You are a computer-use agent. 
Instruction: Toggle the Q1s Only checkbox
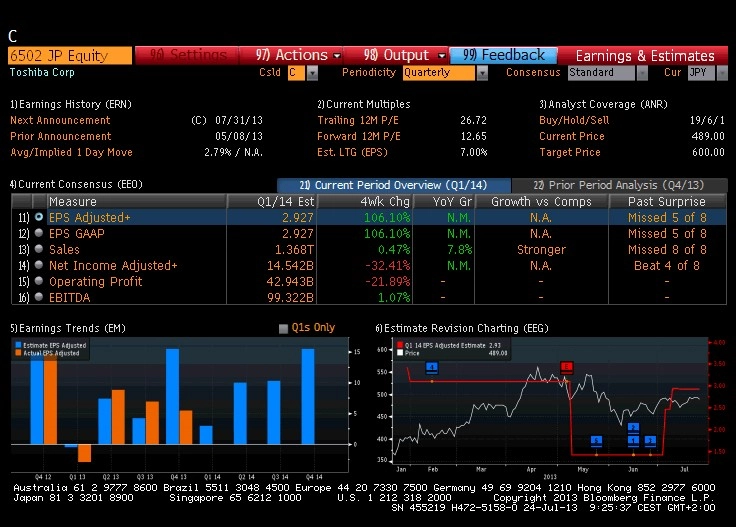coord(283,328)
